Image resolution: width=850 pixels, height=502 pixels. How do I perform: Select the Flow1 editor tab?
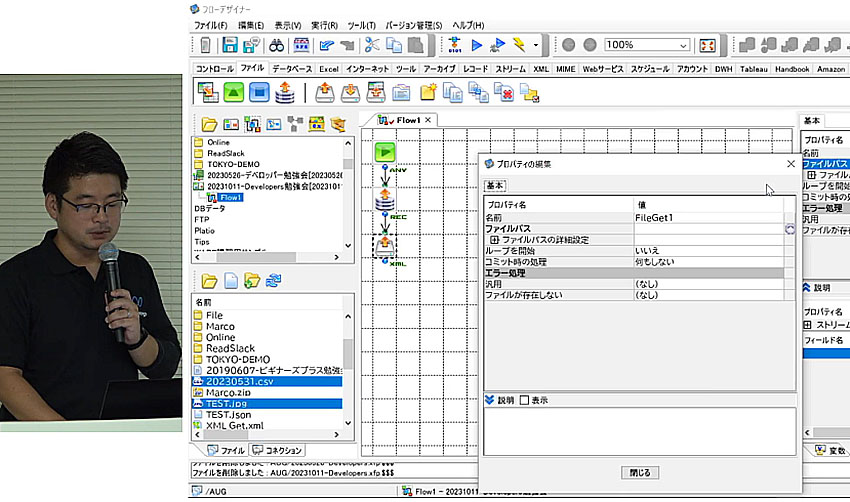401,120
